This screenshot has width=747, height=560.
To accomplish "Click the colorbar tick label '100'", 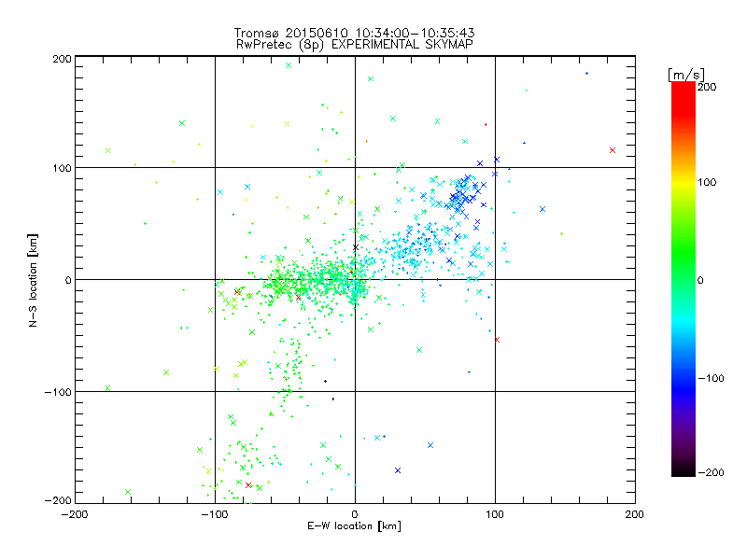I will coord(707,182).
